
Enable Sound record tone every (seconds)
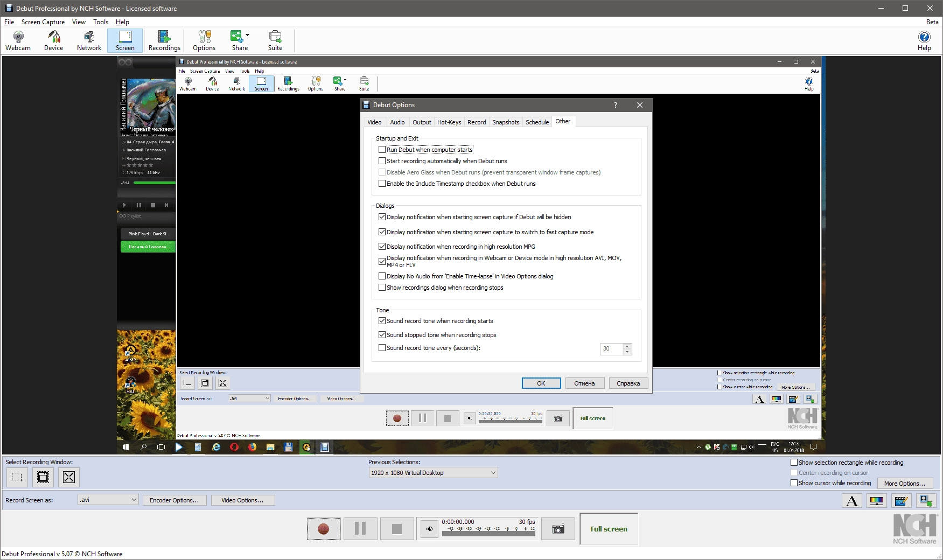click(x=382, y=348)
